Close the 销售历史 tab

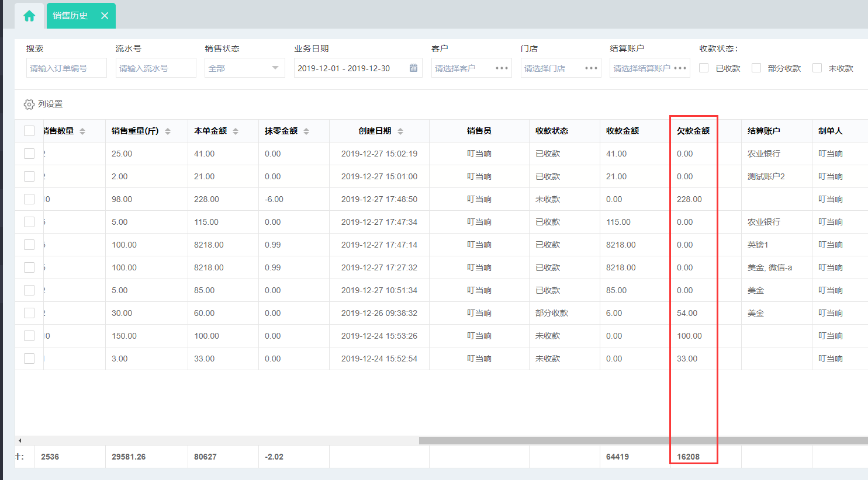(105, 16)
